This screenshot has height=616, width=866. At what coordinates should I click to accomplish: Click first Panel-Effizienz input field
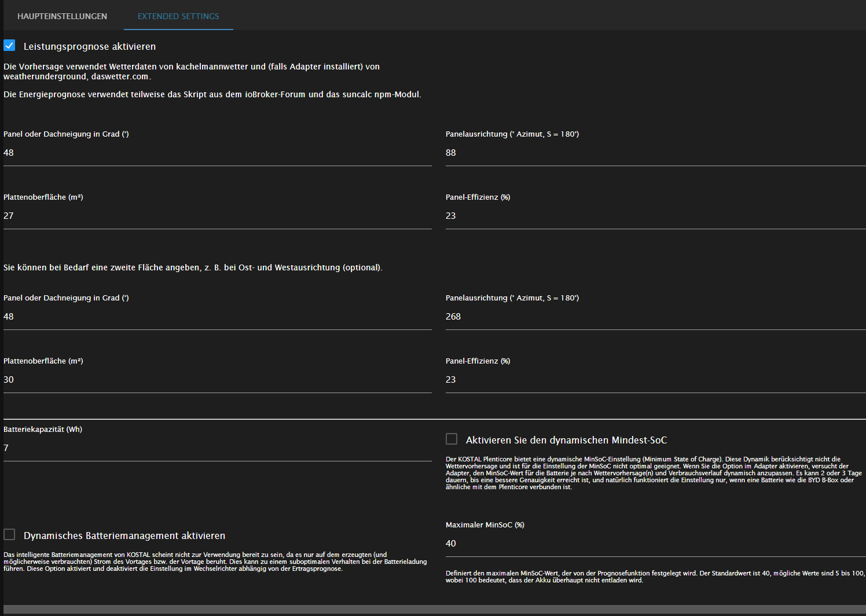click(x=654, y=216)
